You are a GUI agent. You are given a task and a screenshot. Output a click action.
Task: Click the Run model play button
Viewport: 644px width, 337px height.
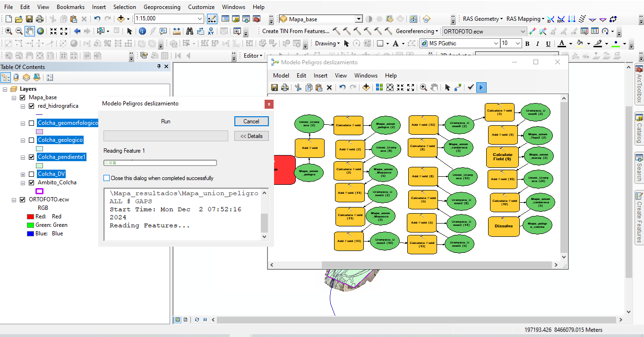(481, 87)
